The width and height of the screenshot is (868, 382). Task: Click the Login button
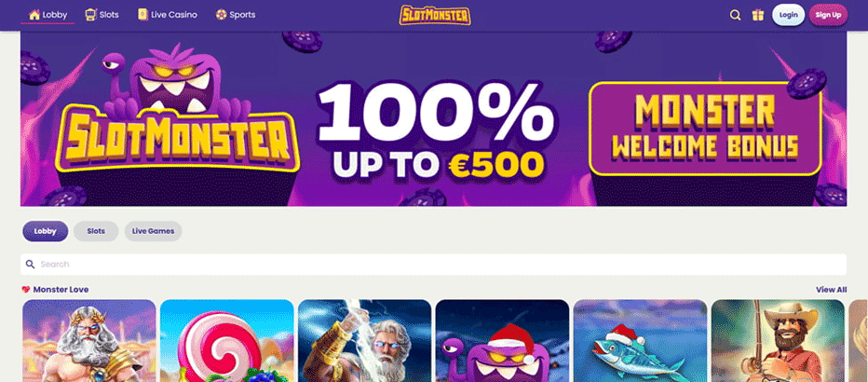click(788, 15)
